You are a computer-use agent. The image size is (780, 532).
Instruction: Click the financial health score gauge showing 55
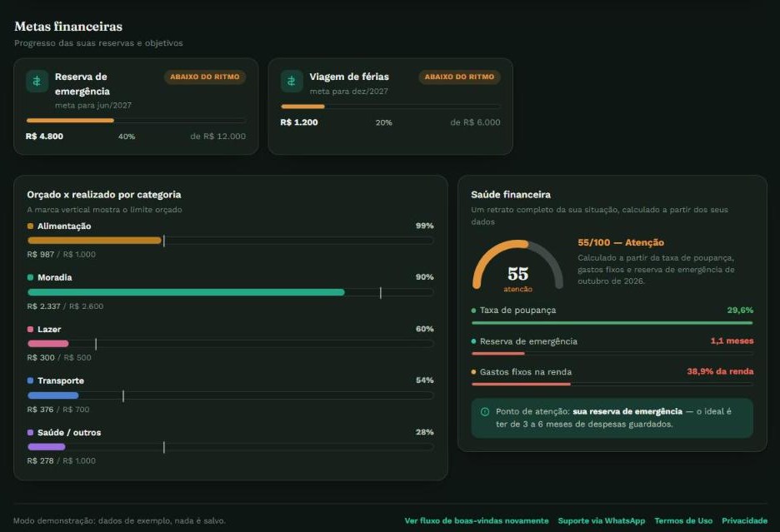coord(517,266)
